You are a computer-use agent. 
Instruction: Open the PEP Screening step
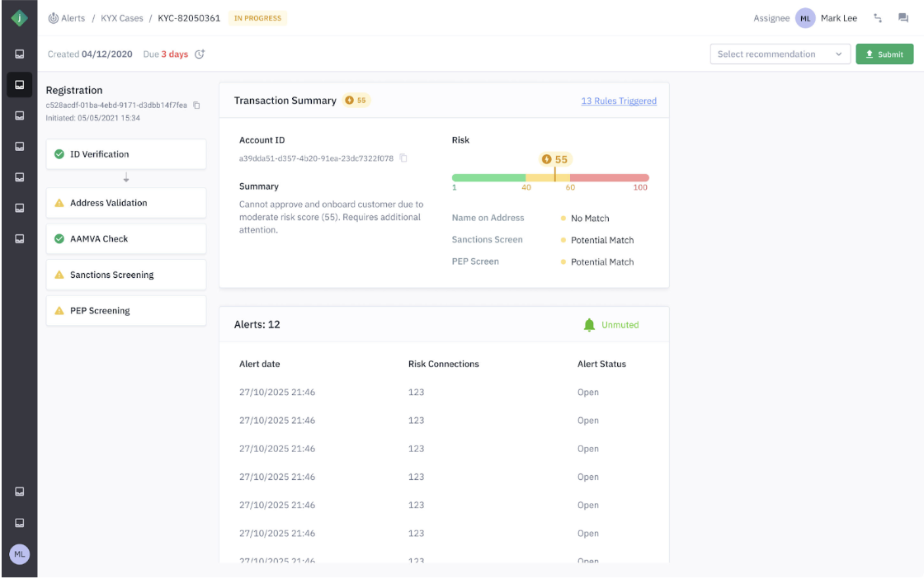125,311
